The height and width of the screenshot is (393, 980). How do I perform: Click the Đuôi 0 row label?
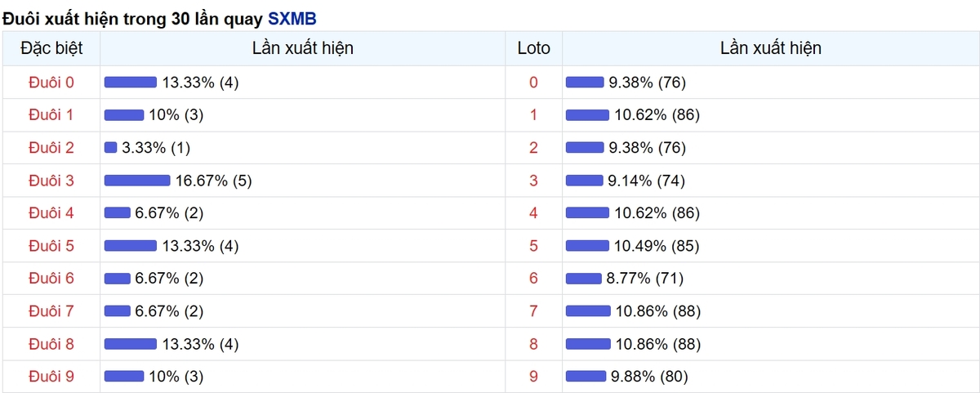tap(51, 83)
